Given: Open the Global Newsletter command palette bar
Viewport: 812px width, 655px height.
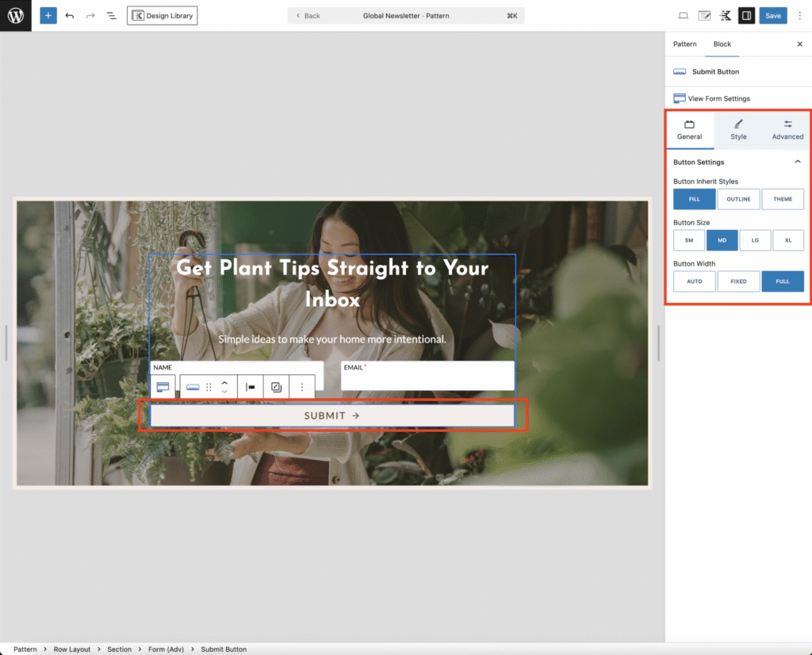Looking at the screenshot, I should tap(406, 16).
